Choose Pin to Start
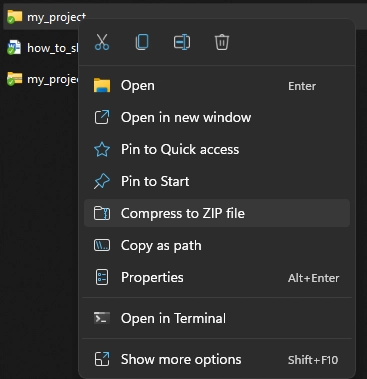The image size is (367, 379). (x=217, y=181)
